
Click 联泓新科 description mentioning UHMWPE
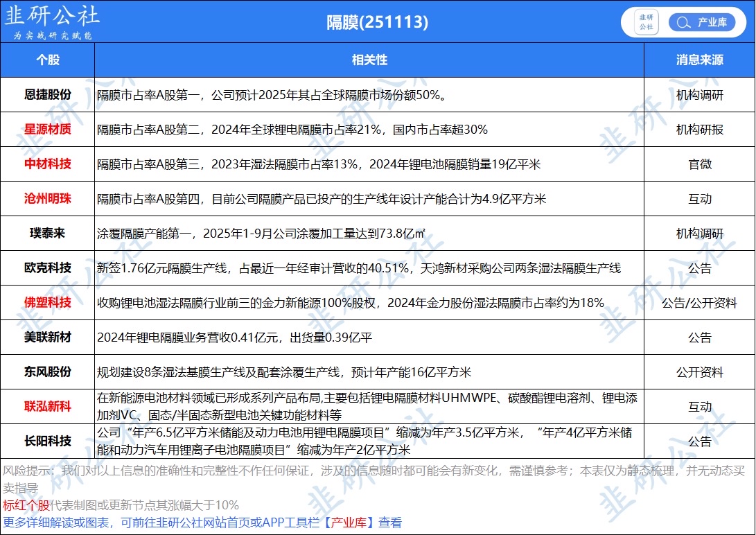(x=367, y=406)
